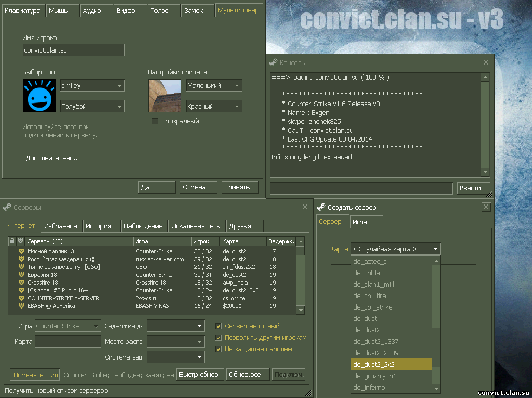Go to the Голос settings tab

click(164, 10)
